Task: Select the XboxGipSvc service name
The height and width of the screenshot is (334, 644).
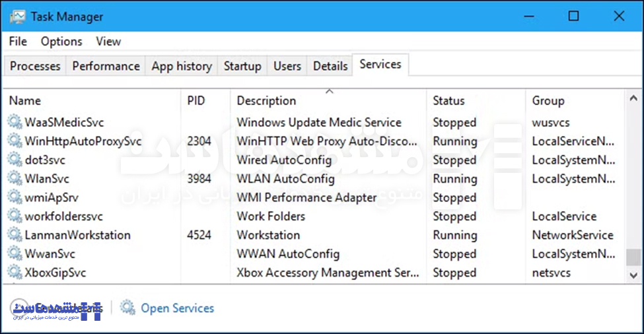Action: (x=55, y=273)
